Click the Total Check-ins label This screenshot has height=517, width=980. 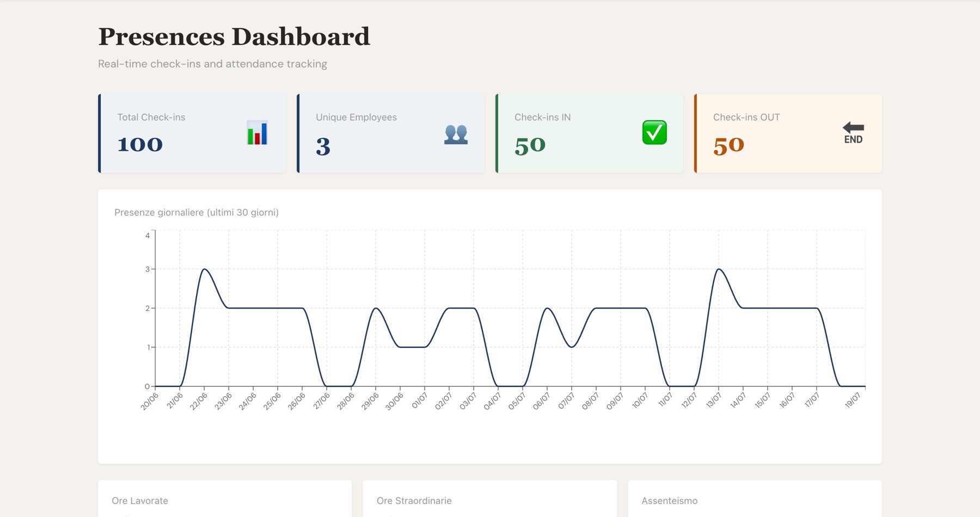[x=151, y=117]
